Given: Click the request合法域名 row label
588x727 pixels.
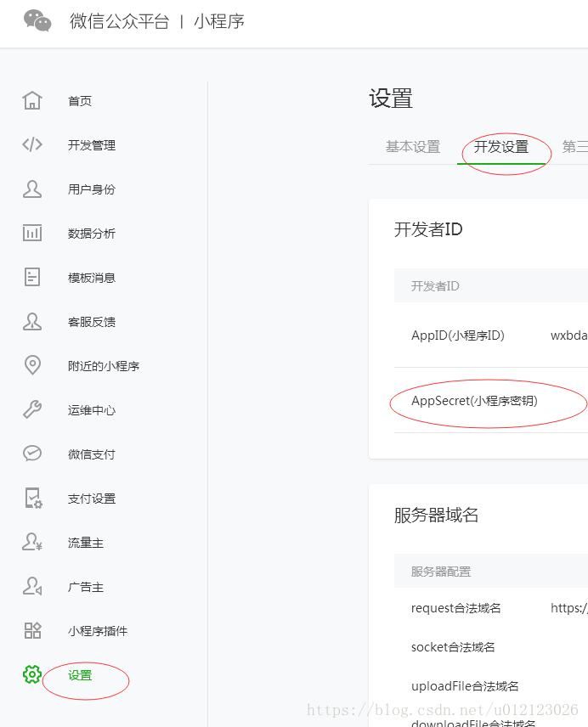Looking at the screenshot, I should pos(455,608).
